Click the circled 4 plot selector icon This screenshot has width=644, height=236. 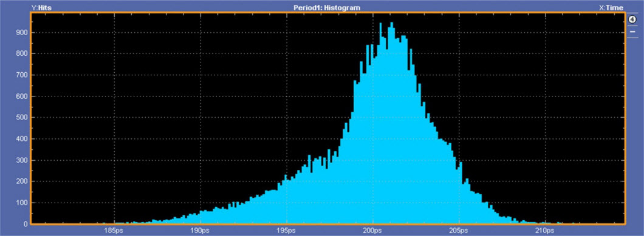(632, 19)
